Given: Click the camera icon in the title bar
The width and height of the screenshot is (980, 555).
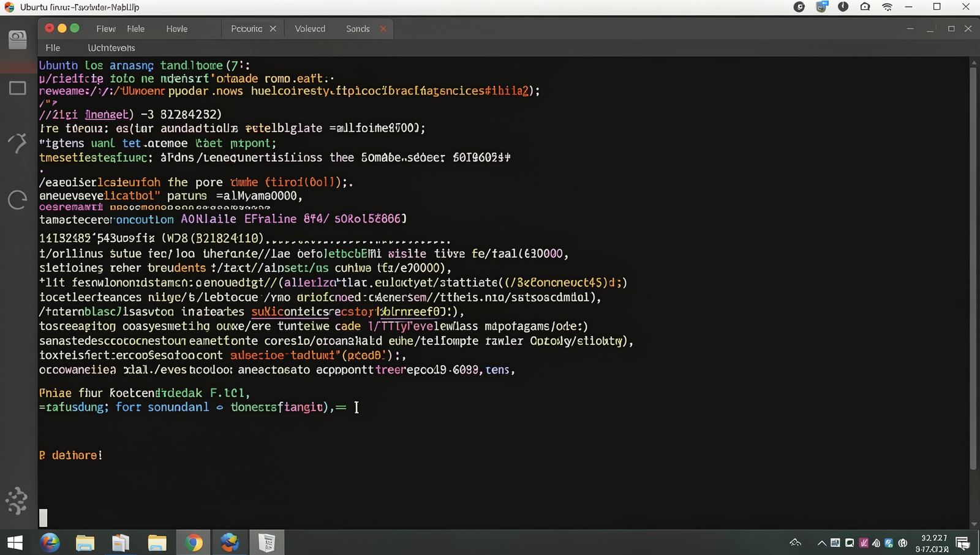Looking at the screenshot, I should (865, 7).
